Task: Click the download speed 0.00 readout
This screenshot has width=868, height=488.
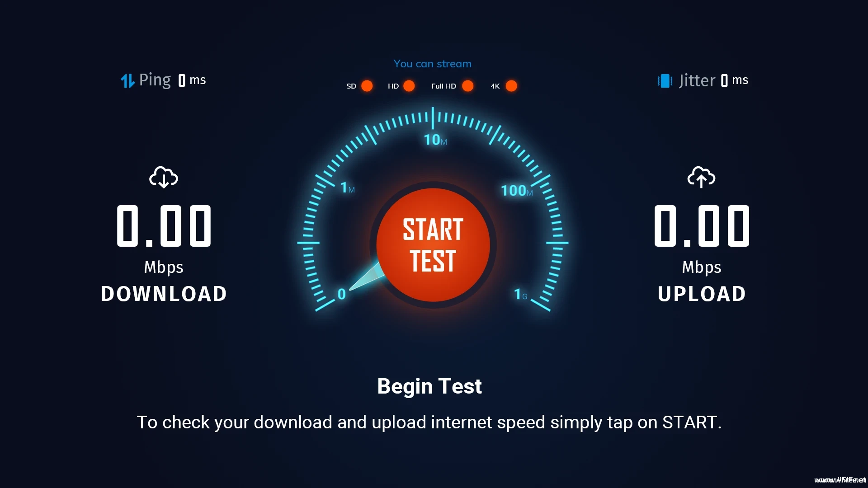Action: (164, 226)
